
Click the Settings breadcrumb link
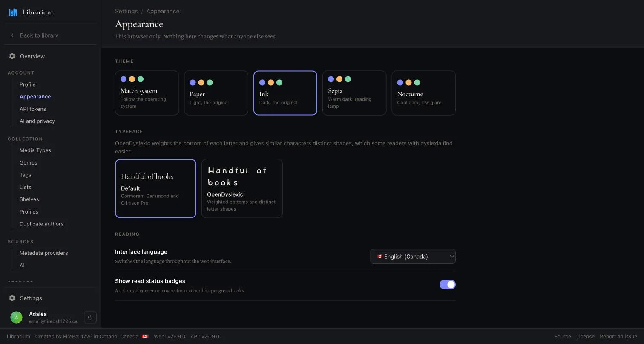click(126, 11)
